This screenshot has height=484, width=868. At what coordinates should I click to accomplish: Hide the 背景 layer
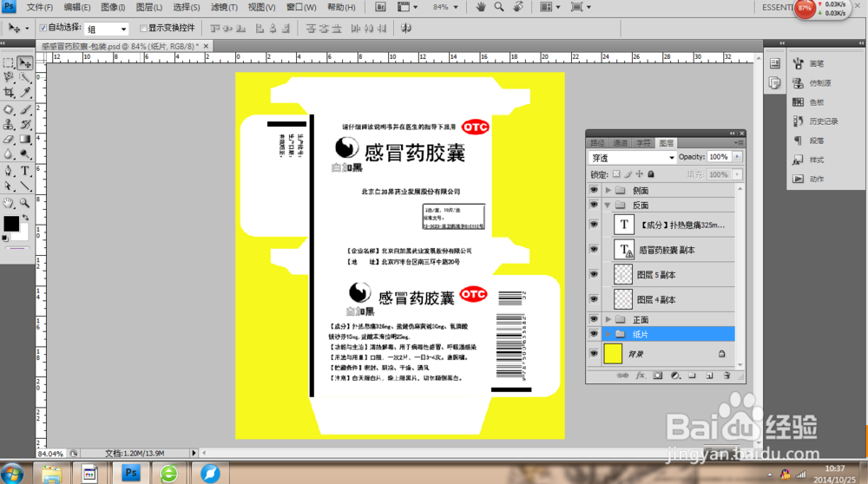click(x=594, y=353)
